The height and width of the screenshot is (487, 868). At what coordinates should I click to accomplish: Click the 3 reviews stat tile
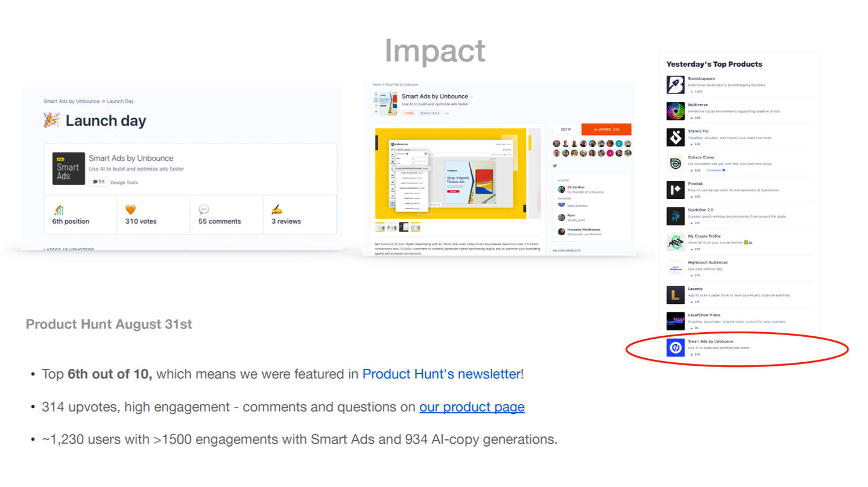(300, 215)
